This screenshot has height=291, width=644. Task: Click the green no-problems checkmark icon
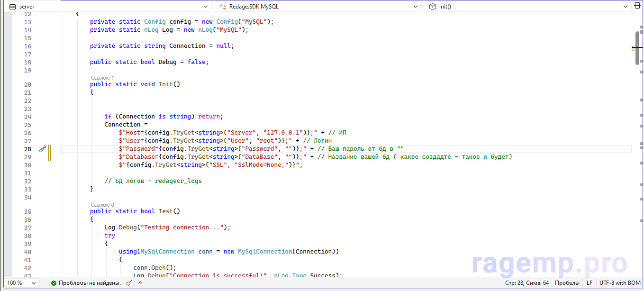click(x=54, y=283)
